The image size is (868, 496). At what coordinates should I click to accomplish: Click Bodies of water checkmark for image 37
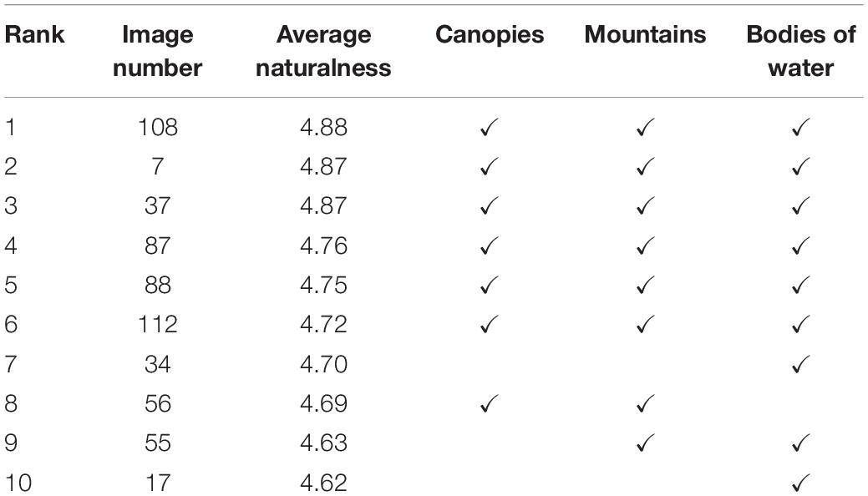coord(800,206)
